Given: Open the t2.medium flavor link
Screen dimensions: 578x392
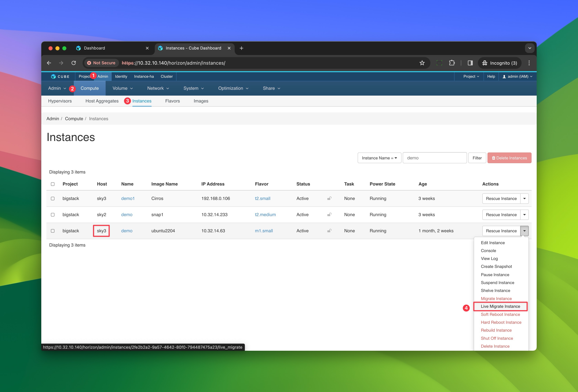Looking at the screenshot, I should [265, 215].
